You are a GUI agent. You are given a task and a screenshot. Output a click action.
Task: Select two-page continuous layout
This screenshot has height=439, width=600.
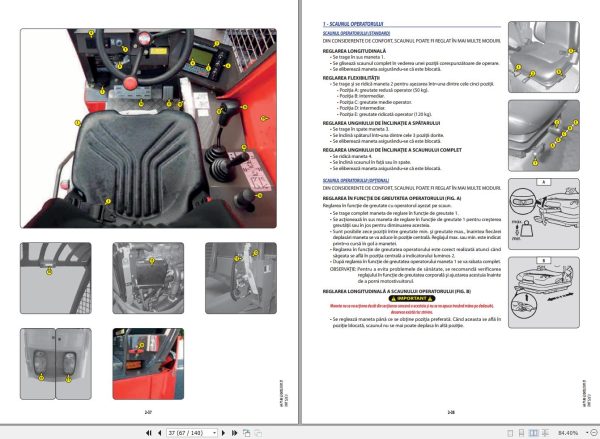click(x=545, y=433)
